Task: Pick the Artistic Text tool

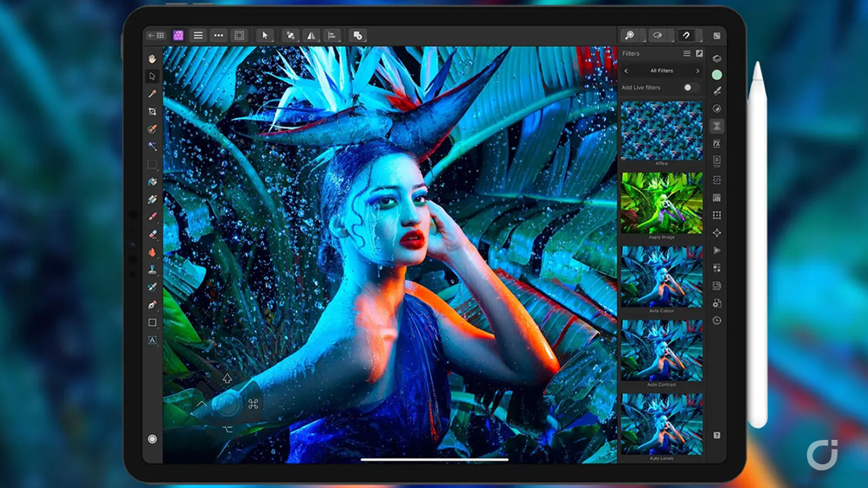Action: [x=153, y=340]
